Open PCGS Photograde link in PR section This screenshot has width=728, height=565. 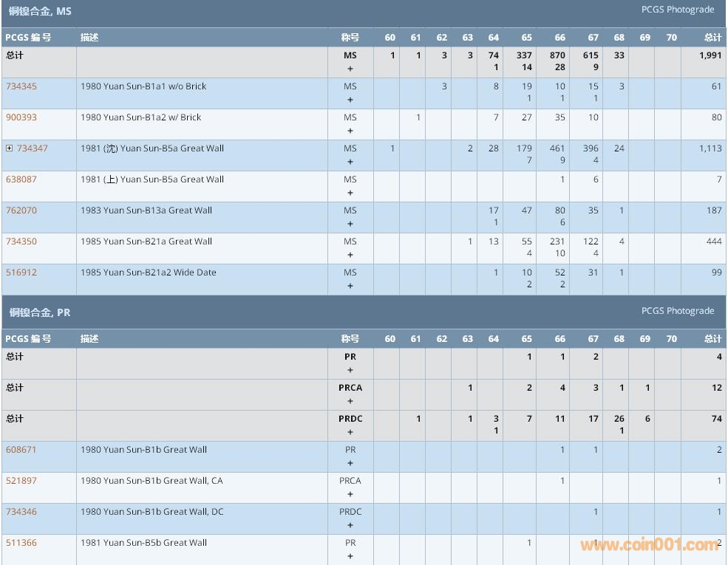coord(677,311)
